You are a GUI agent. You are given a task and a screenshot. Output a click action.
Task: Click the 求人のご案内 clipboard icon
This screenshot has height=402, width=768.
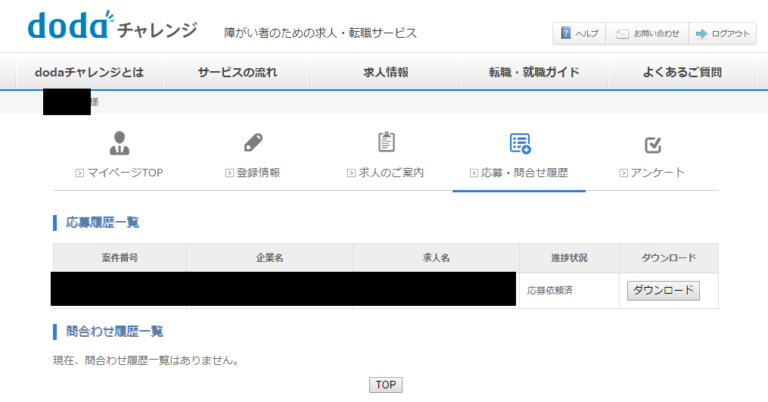(x=386, y=143)
